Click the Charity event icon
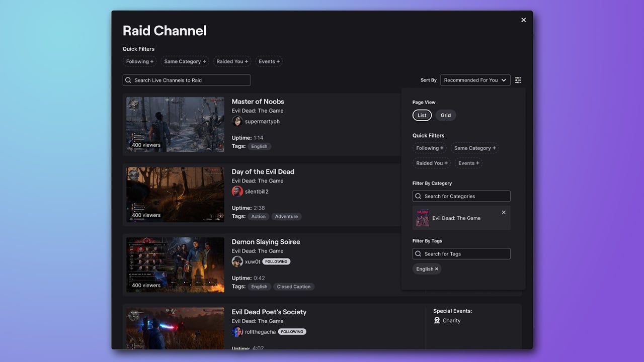The image size is (644, 362). (437, 320)
